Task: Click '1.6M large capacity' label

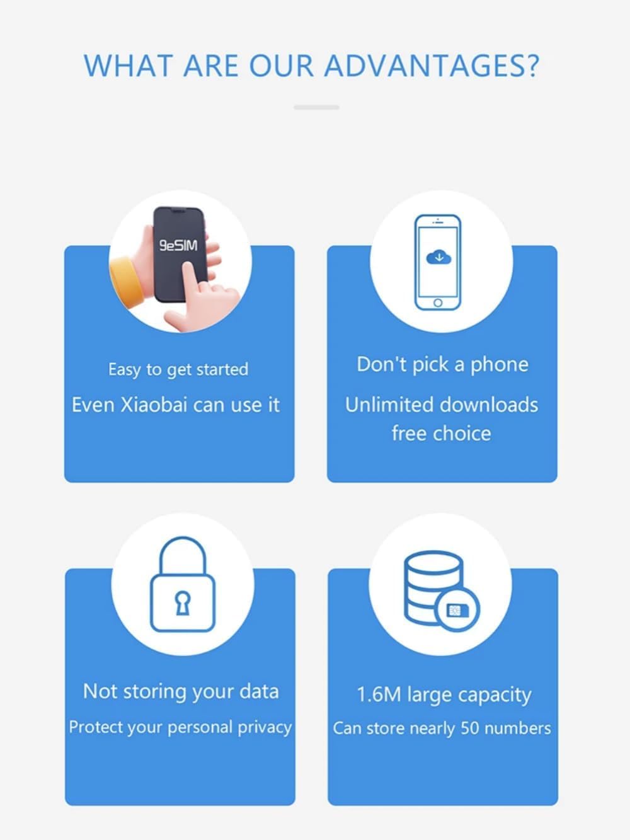Action: pos(444,694)
